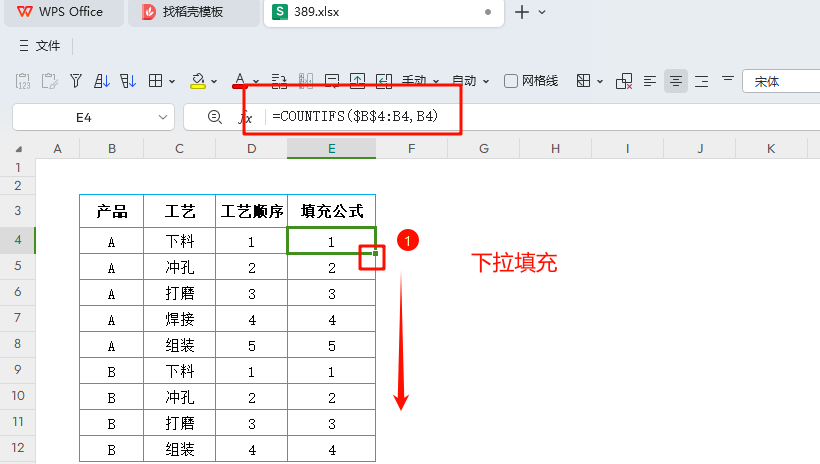Click the 焊接 cell
Image resolution: width=820 pixels, height=464 pixels.
179,319
